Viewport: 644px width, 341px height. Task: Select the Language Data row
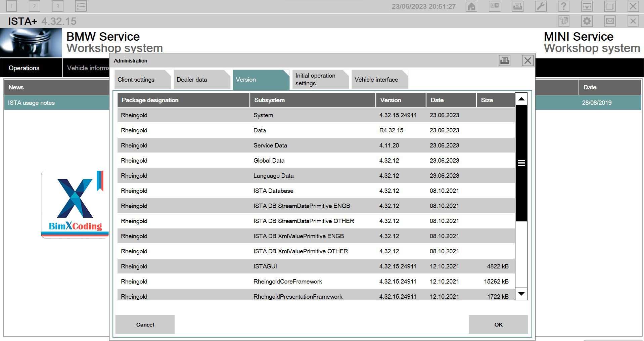point(316,176)
